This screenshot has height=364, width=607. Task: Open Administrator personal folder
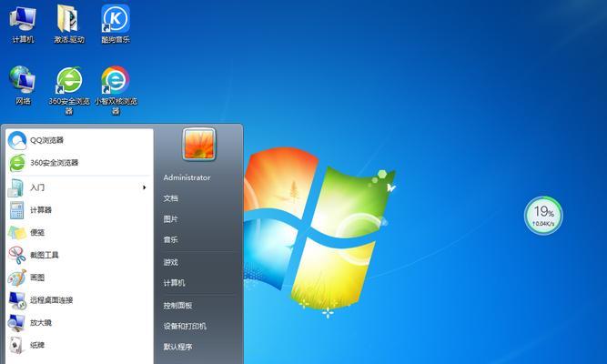click(187, 177)
